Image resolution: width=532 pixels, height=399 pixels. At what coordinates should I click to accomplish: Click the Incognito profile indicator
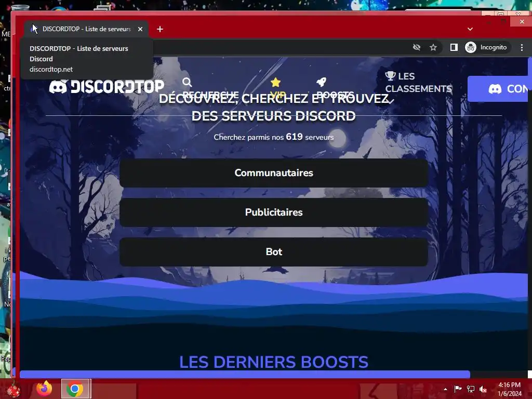click(486, 47)
